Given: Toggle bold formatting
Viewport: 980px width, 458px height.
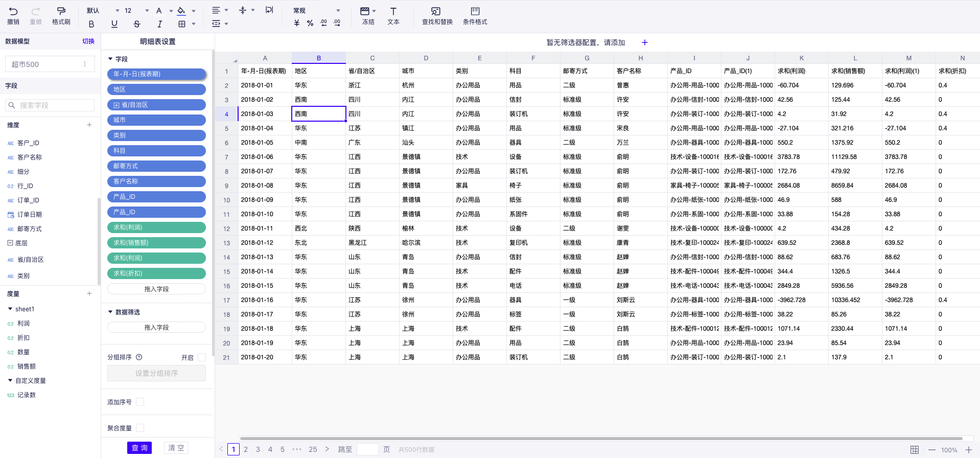Looking at the screenshot, I should coord(91,24).
